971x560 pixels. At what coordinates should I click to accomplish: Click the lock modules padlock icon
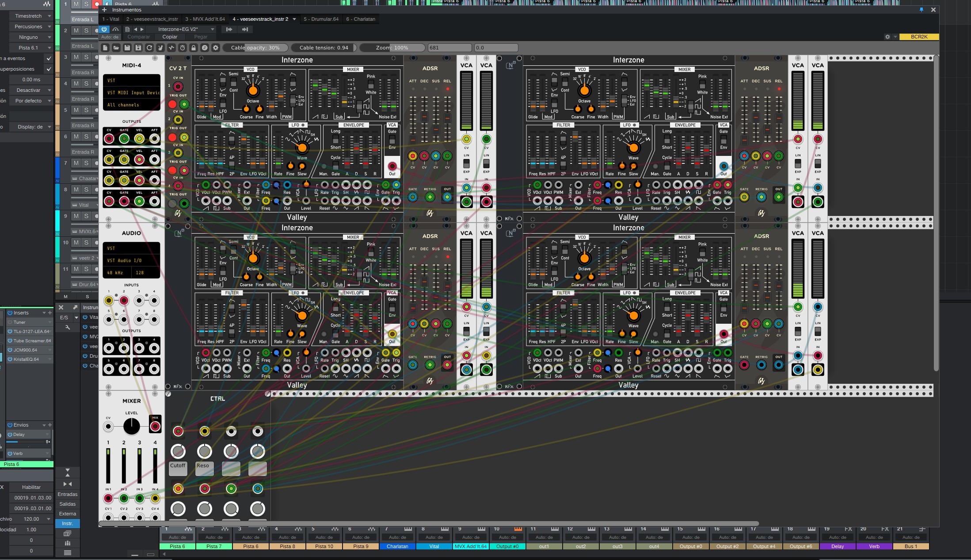pos(194,48)
